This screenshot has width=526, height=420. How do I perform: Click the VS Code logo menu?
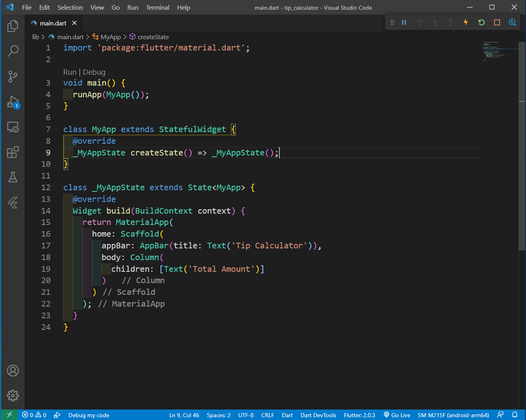[9, 7]
